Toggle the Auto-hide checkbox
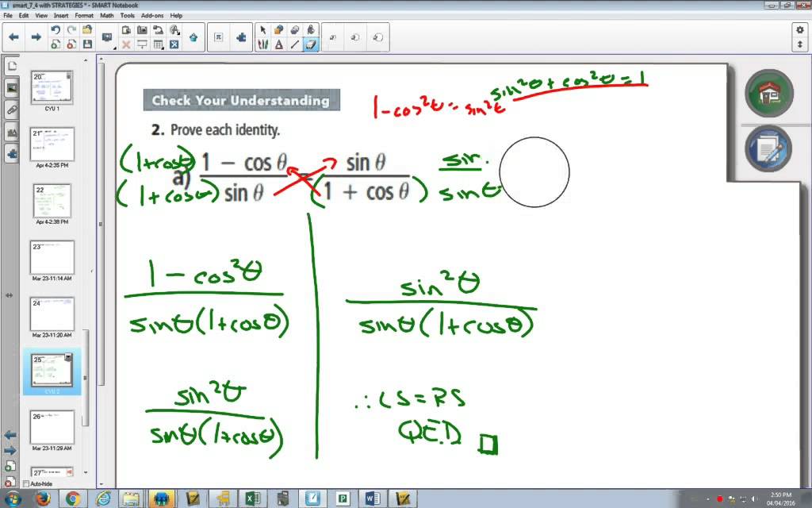The width and height of the screenshot is (812, 508). (x=26, y=483)
